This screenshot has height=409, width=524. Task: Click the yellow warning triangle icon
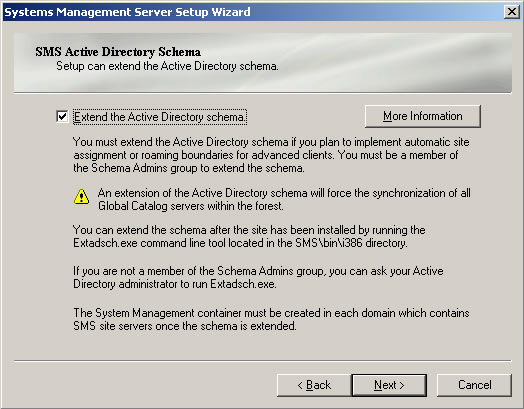[x=81, y=197]
